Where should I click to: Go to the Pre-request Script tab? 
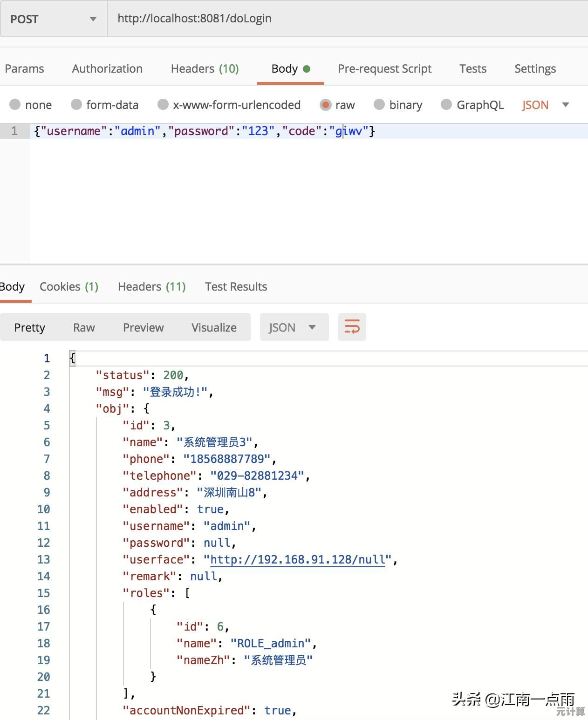tap(384, 69)
